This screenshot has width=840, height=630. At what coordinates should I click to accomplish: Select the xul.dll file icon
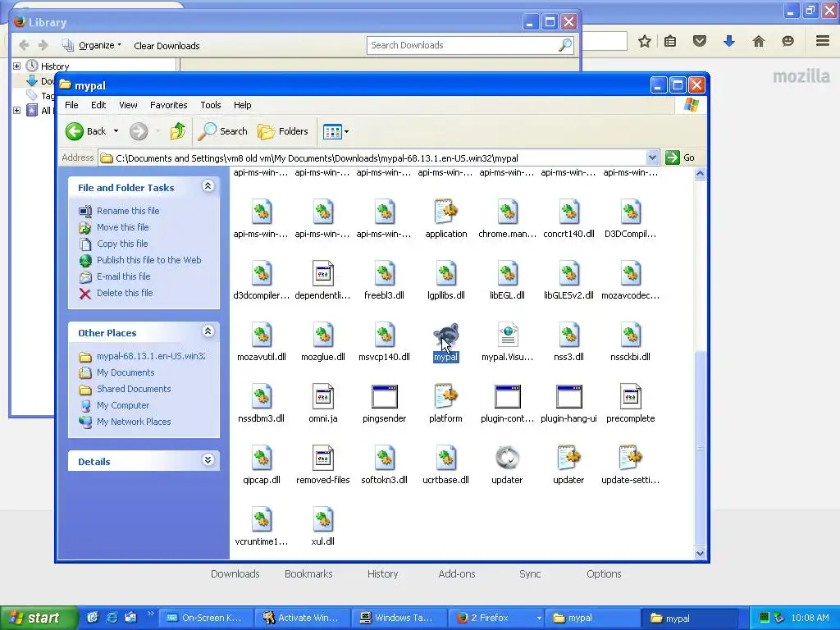(323, 519)
